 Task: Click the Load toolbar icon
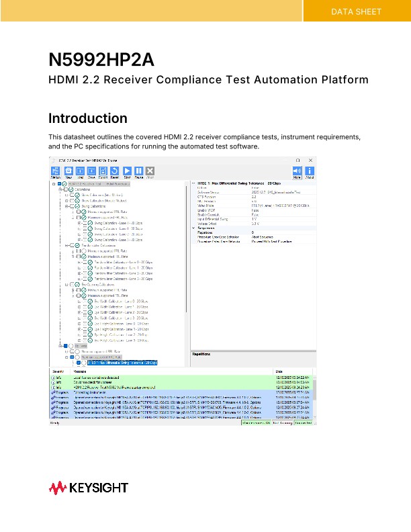(80, 171)
